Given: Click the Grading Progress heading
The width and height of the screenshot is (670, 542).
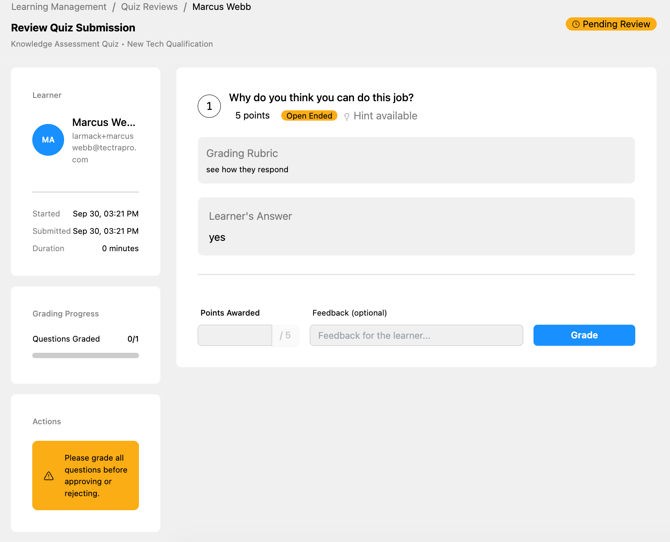Looking at the screenshot, I should [65, 314].
